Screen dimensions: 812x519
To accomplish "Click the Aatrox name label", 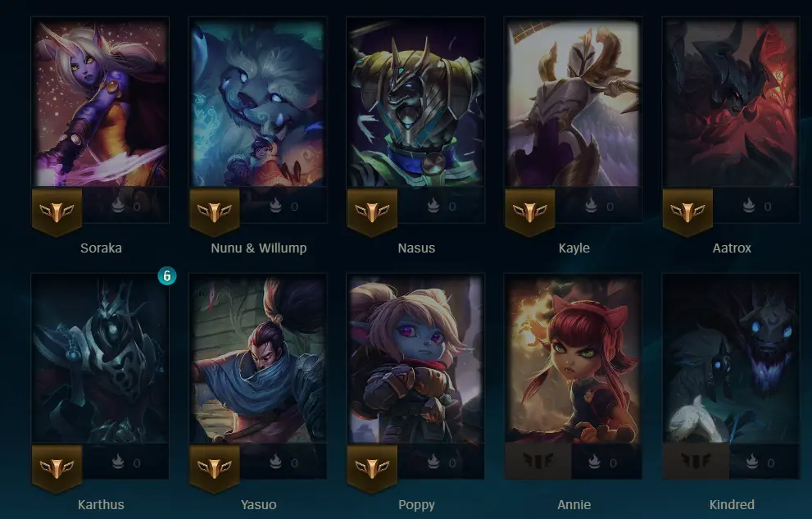I will click(x=731, y=248).
